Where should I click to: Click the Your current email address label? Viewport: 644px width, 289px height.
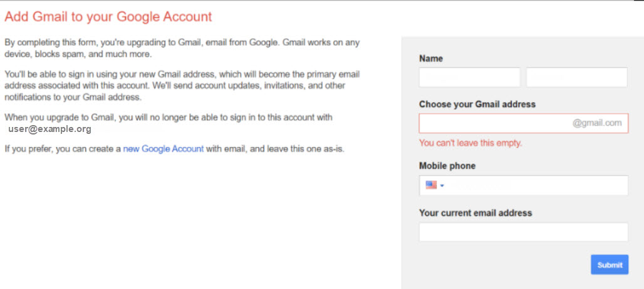point(475,213)
